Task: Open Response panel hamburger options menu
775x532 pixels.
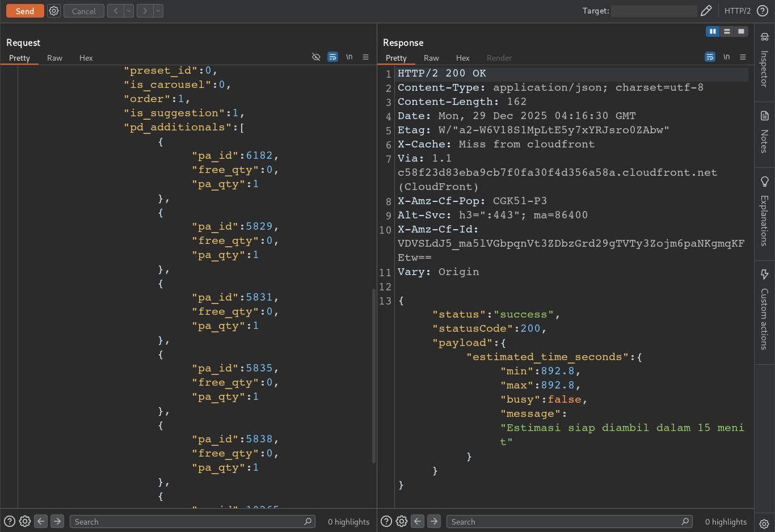Action: coord(743,57)
